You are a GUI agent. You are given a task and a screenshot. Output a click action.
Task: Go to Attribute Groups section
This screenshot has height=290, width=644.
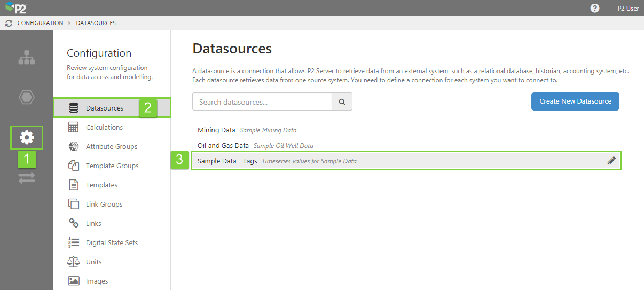111,147
